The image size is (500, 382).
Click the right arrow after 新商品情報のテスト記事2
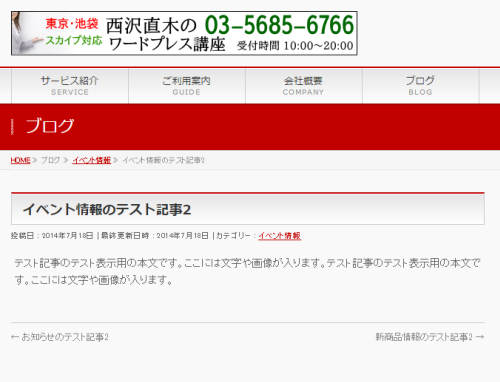point(480,337)
